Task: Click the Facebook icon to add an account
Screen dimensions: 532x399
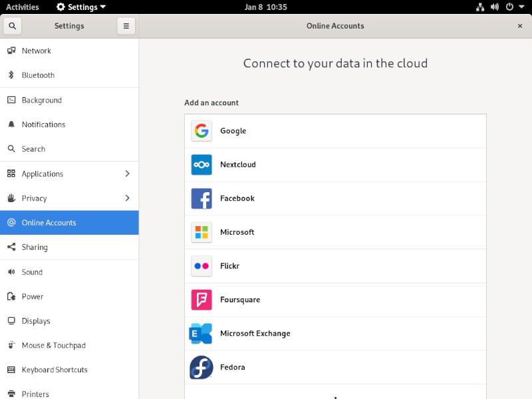Action: 201,198
